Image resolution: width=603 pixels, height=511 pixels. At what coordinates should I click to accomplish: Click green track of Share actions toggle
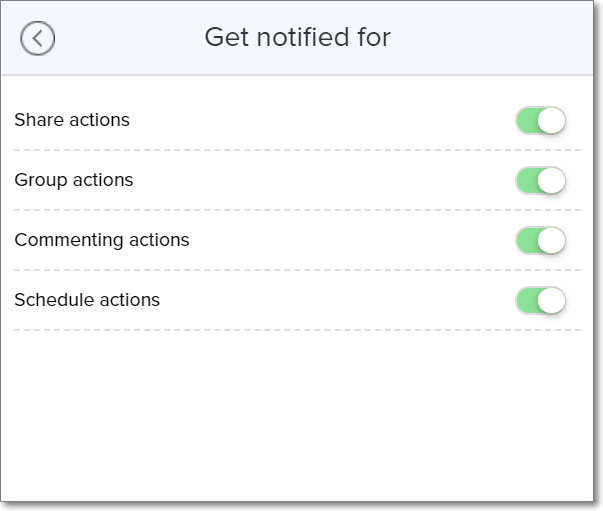coord(525,121)
